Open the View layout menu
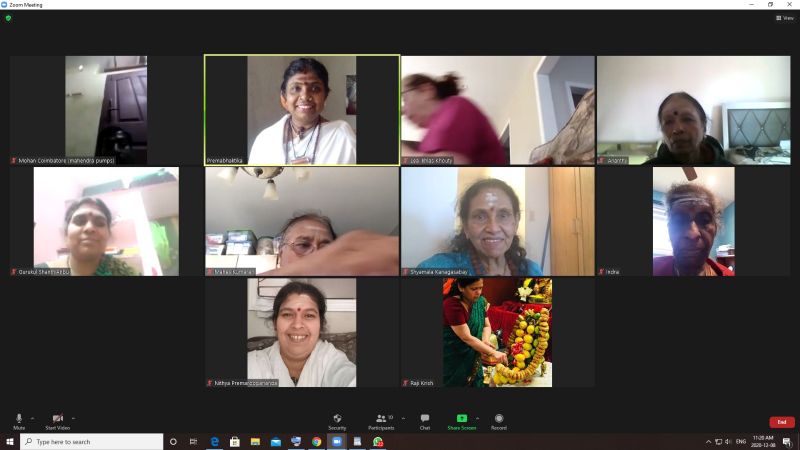 tap(785, 18)
